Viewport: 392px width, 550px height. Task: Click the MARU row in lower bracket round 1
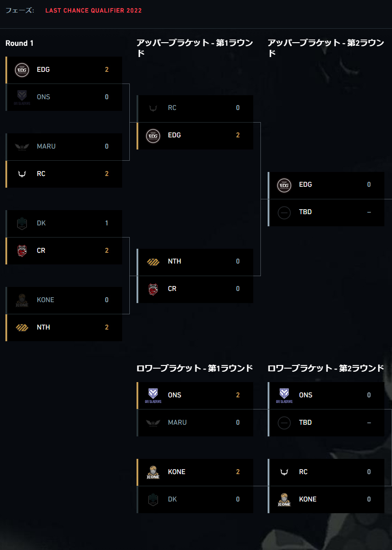coord(195,422)
